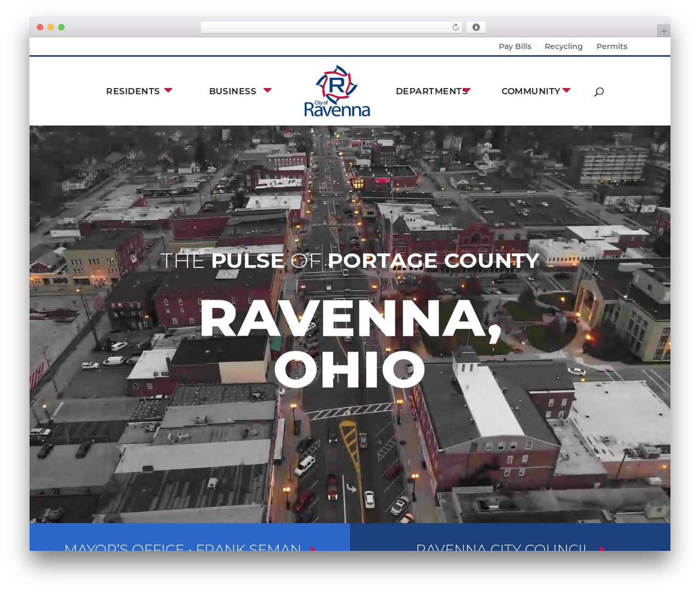Click the City of Ravenna logo
700x593 pixels.
coord(337,91)
